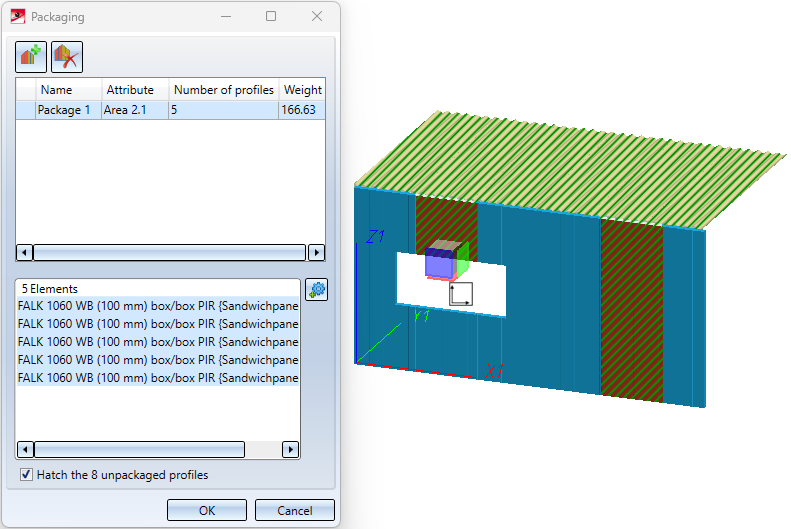Click the 5 Elements list header

pyautogui.click(x=49, y=289)
